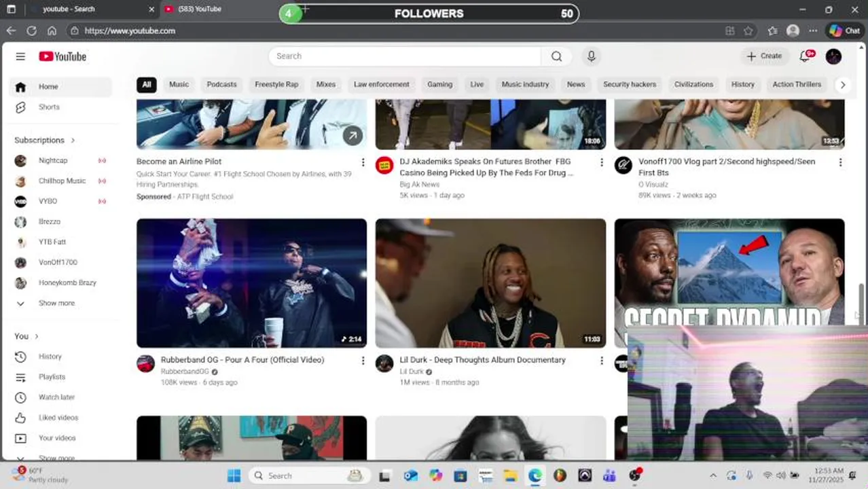Image resolution: width=868 pixels, height=489 pixels.
Task: Open Windows Start menu
Action: (234, 475)
